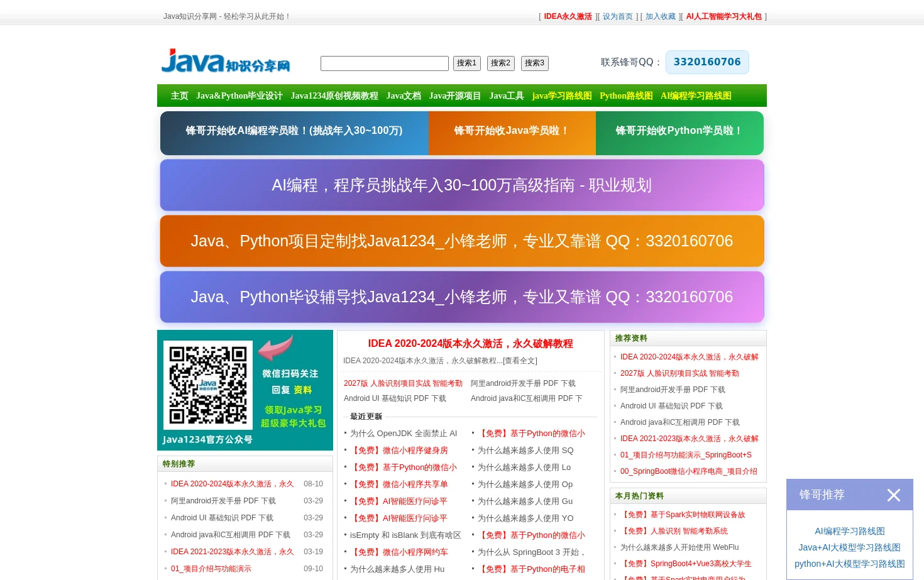This screenshot has height=580, width=924.
Task: Close the 锋哥推荐 popup
Action: pyautogui.click(x=894, y=495)
